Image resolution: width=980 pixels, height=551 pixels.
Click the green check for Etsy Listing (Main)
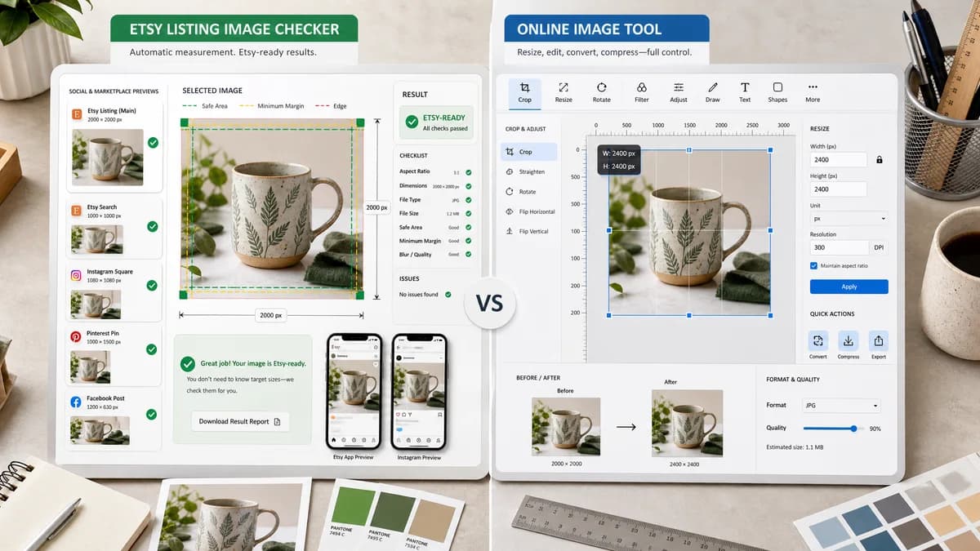click(153, 142)
